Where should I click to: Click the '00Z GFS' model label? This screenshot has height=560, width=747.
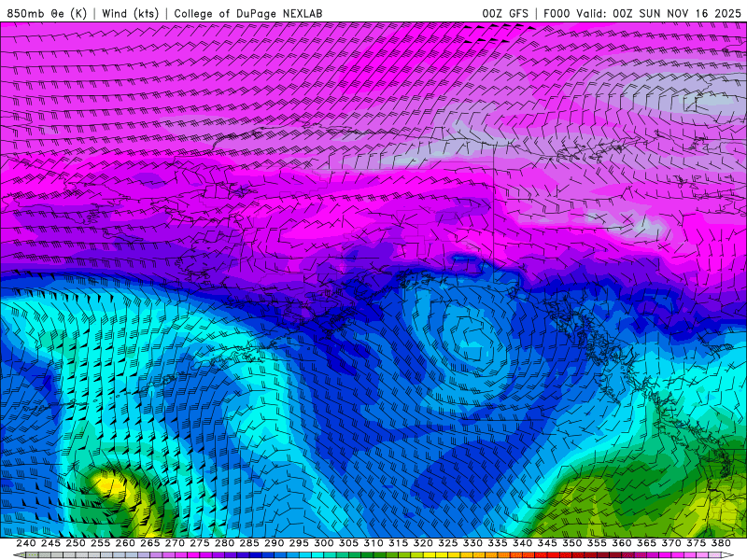[x=505, y=13]
